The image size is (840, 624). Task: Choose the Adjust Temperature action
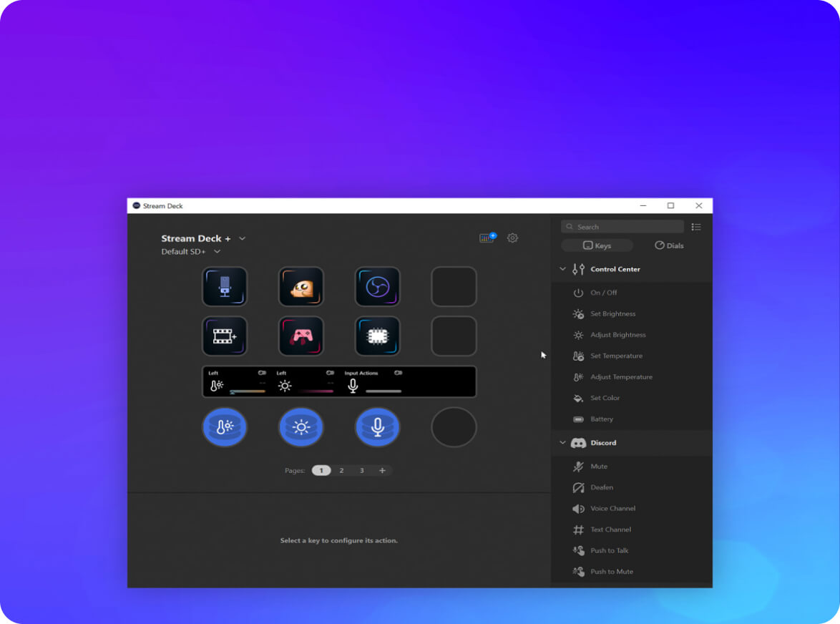pos(632,377)
